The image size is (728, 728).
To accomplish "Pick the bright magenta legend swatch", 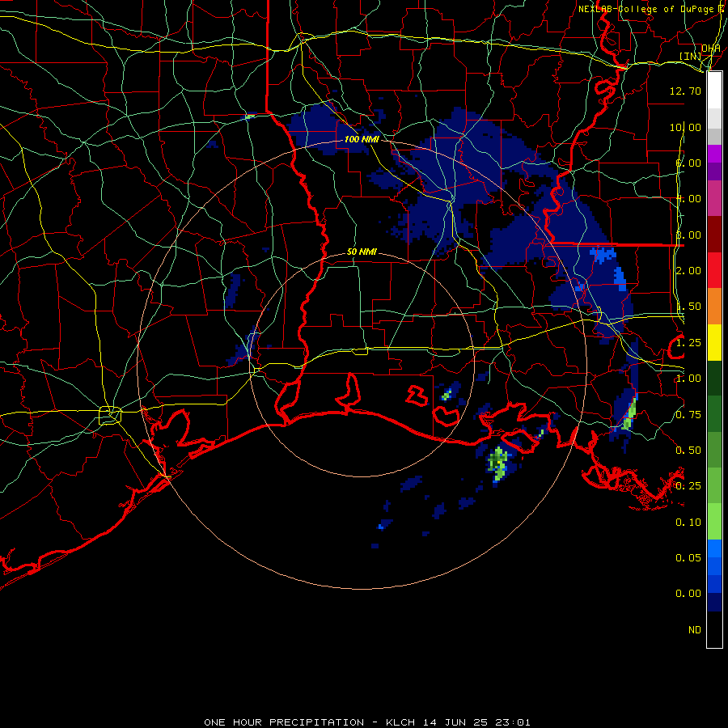I will click(x=714, y=154).
